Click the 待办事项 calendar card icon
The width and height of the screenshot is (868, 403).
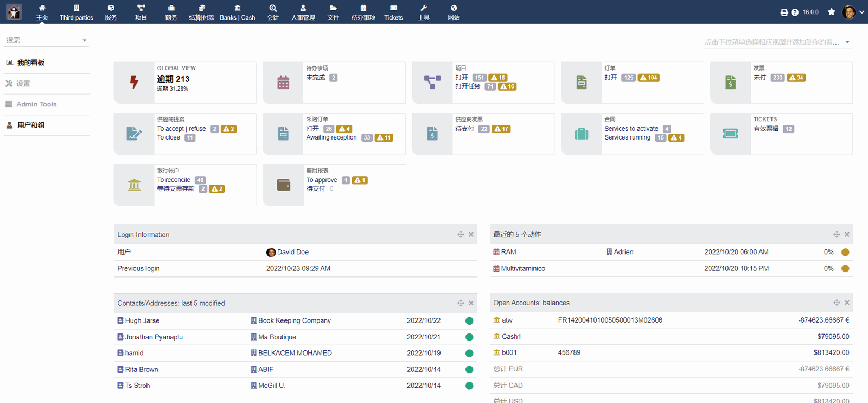coord(283,83)
